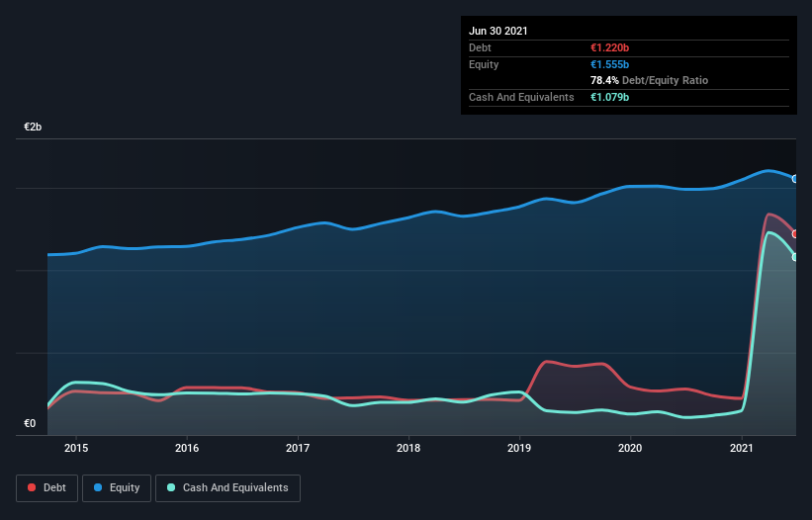Click the Debt label in tooltip
The image size is (812, 520).
(x=480, y=48)
